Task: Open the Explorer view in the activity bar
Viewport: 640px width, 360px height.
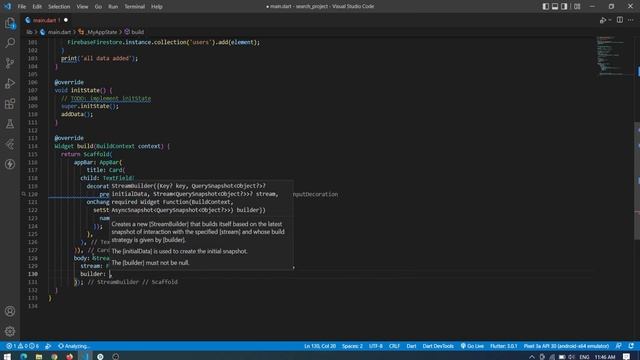Action: (x=10, y=23)
